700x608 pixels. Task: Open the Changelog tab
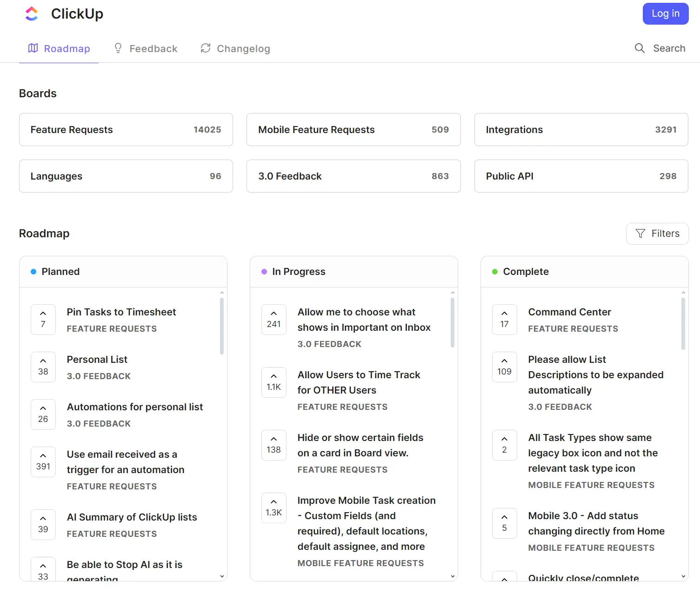click(243, 48)
